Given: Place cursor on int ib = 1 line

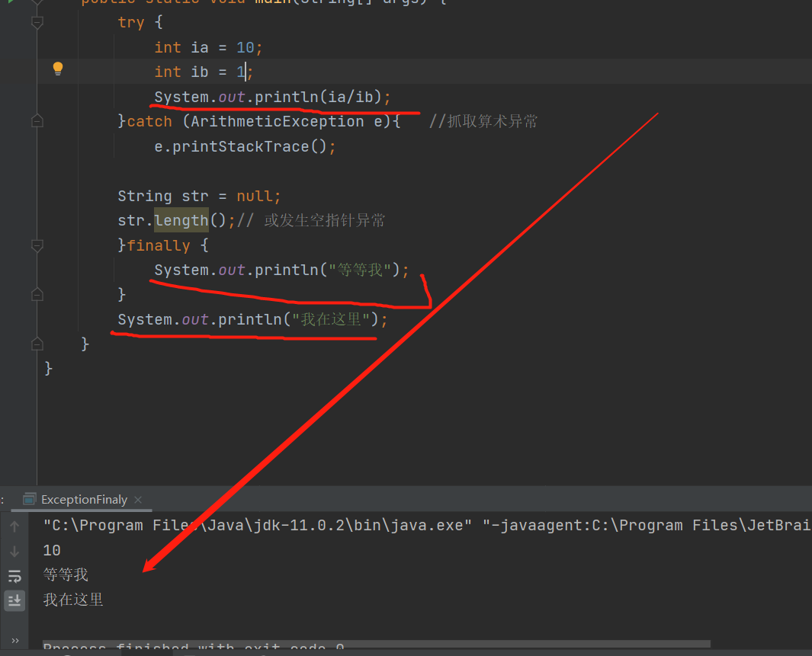Looking at the screenshot, I should 204,72.
